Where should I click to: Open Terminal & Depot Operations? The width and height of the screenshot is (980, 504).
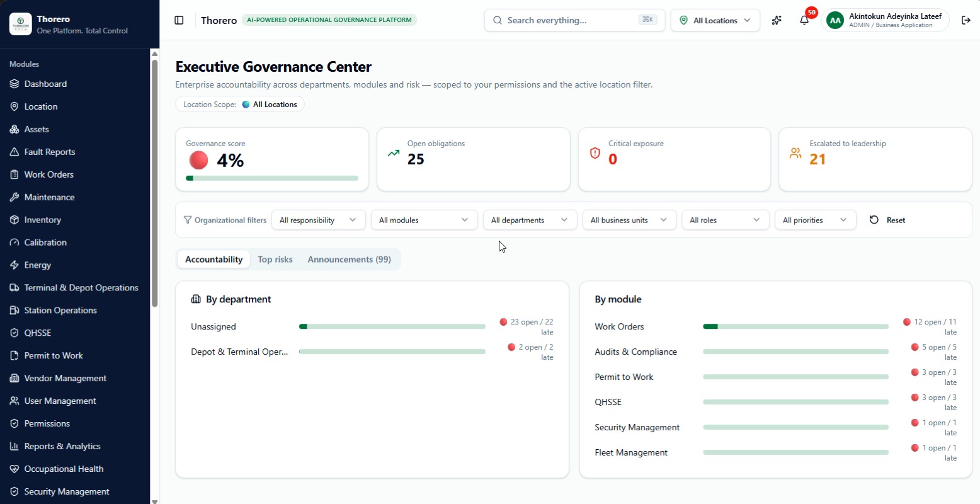[x=81, y=288]
